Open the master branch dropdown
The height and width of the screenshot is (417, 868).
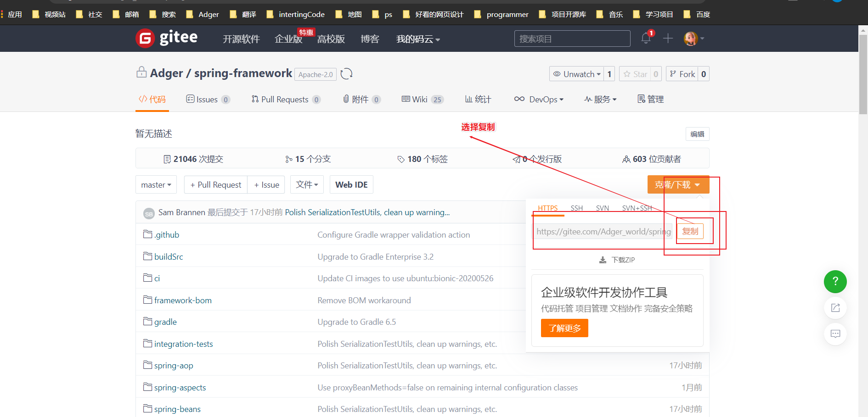156,184
